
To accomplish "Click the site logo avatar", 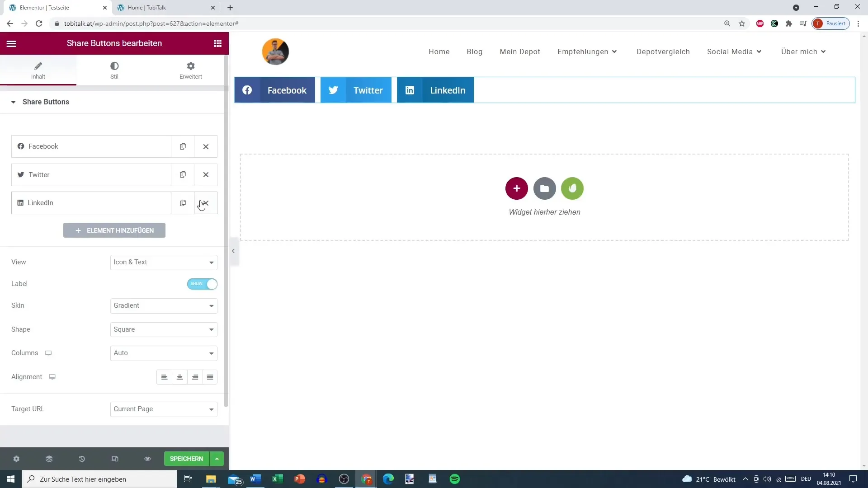I will (275, 52).
